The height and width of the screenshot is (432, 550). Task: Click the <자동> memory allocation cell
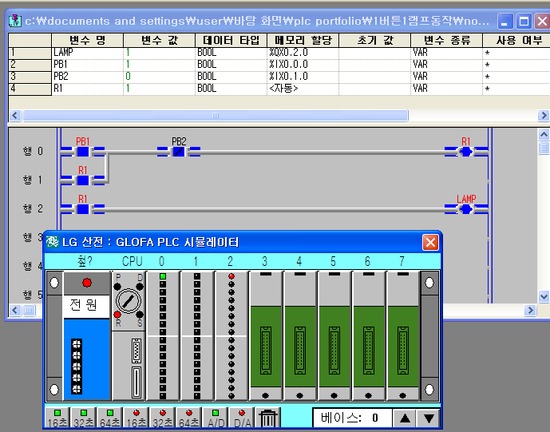click(x=303, y=89)
